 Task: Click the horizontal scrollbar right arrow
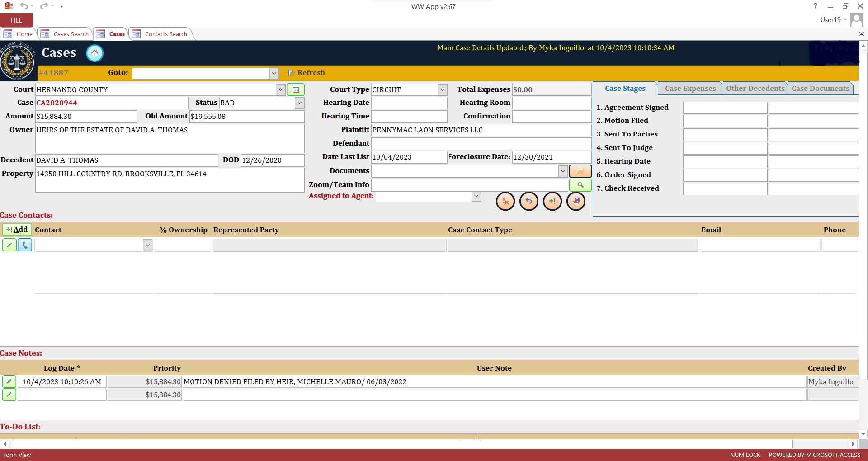(x=853, y=444)
